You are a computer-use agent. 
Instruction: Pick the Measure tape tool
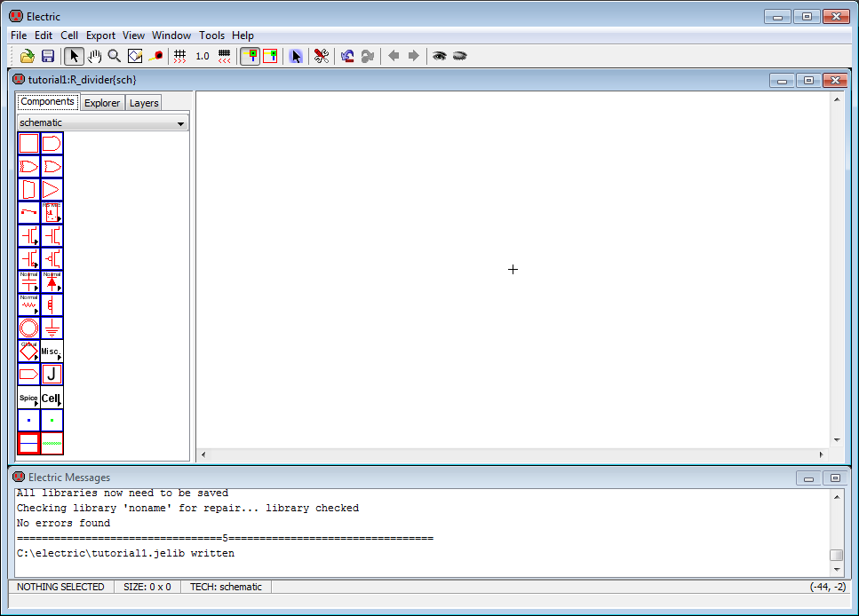[155, 56]
